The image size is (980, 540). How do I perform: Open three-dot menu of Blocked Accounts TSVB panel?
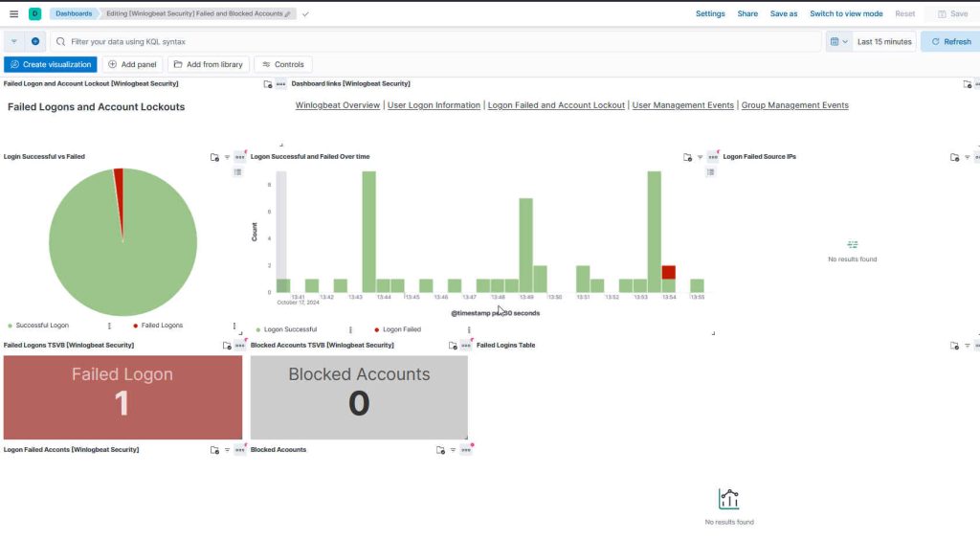point(466,346)
